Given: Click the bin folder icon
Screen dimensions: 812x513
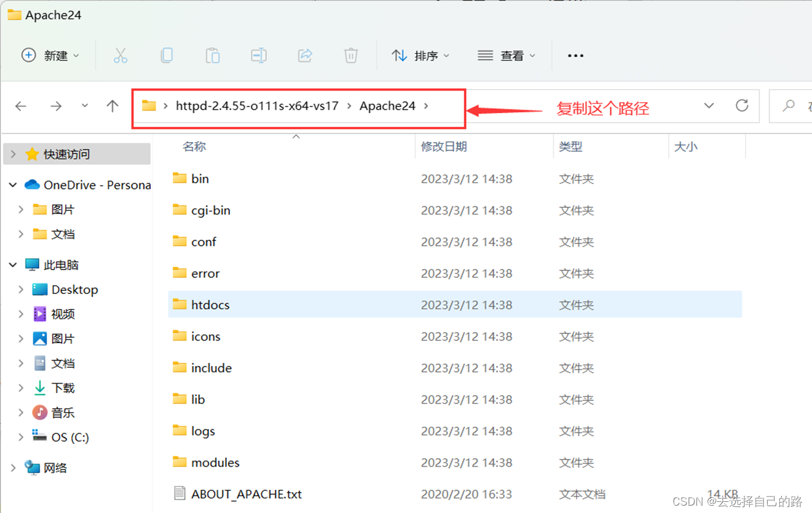Looking at the screenshot, I should pos(179,178).
